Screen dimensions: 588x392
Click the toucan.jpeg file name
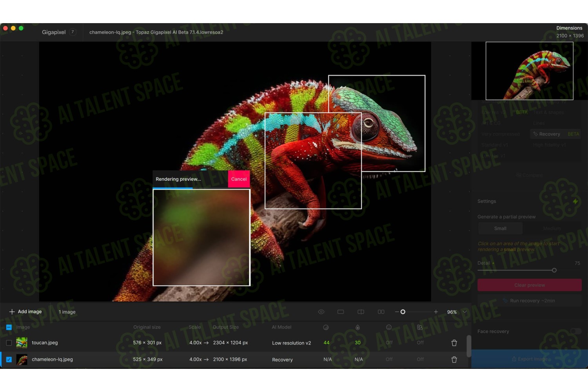click(x=45, y=343)
